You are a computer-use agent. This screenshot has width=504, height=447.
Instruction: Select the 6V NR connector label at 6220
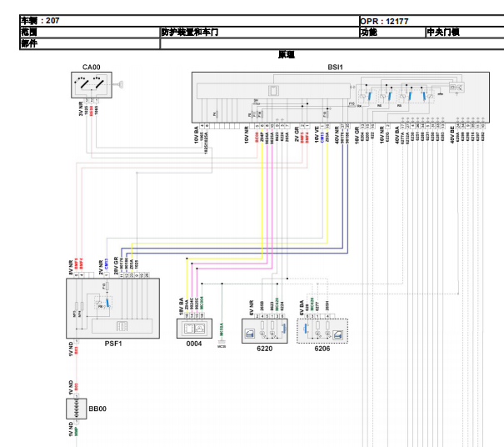pos(252,308)
